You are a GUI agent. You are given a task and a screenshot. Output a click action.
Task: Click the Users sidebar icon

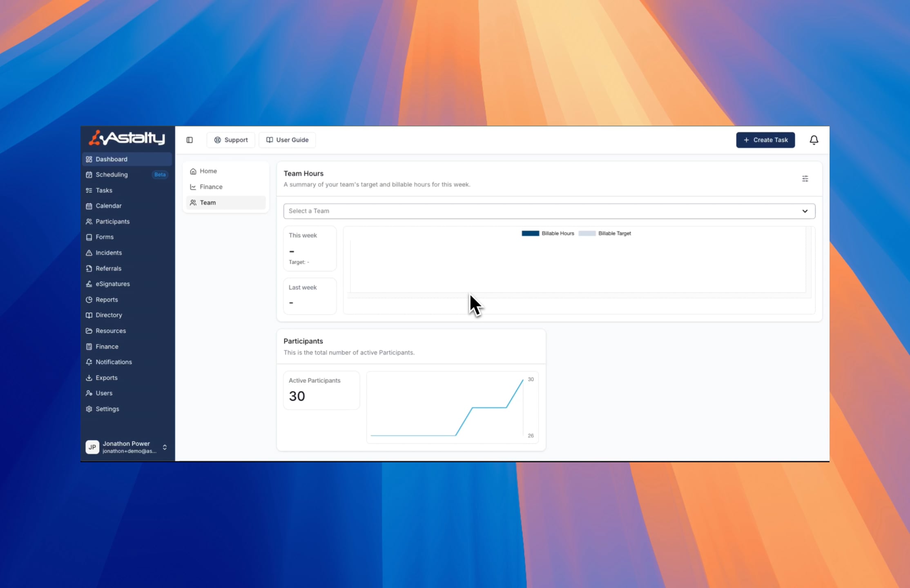(x=89, y=393)
